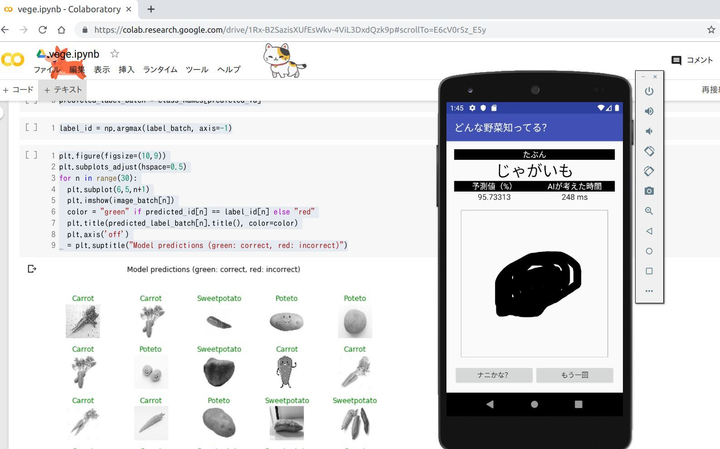720x449 pixels.
Task: Click the Carrot thumbnail in first row, first column
Action: [83, 321]
